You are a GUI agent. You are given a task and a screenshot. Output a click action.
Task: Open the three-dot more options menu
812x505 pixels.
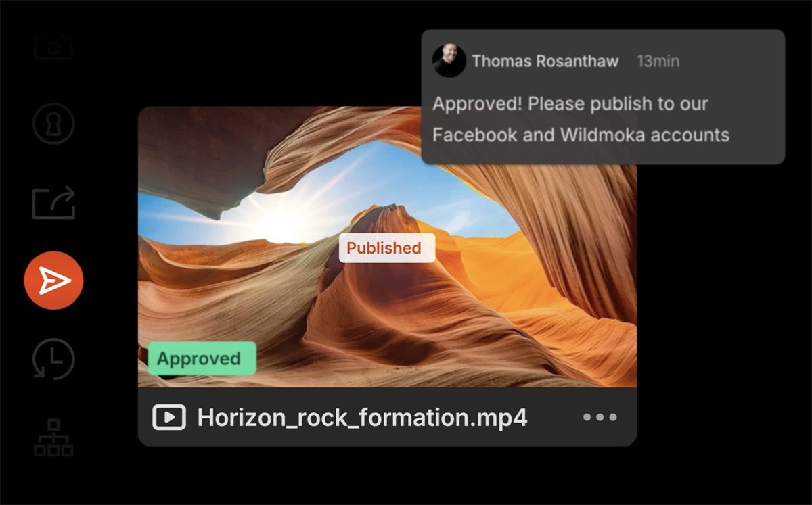pos(600,417)
